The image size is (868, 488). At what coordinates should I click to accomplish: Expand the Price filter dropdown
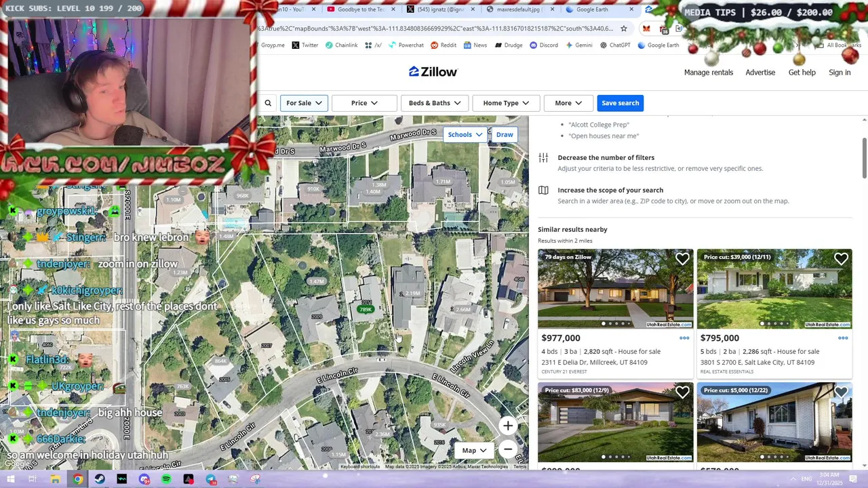click(364, 103)
